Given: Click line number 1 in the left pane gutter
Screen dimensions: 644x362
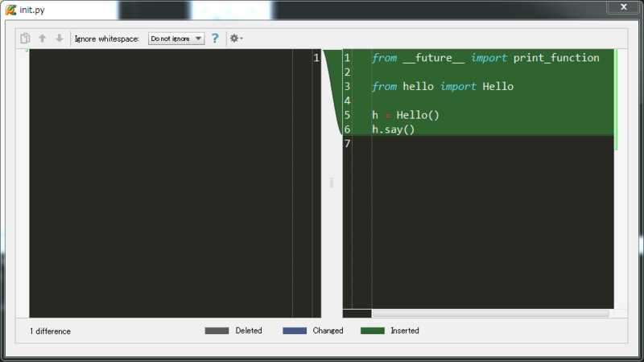Looking at the screenshot, I should pos(316,58).
